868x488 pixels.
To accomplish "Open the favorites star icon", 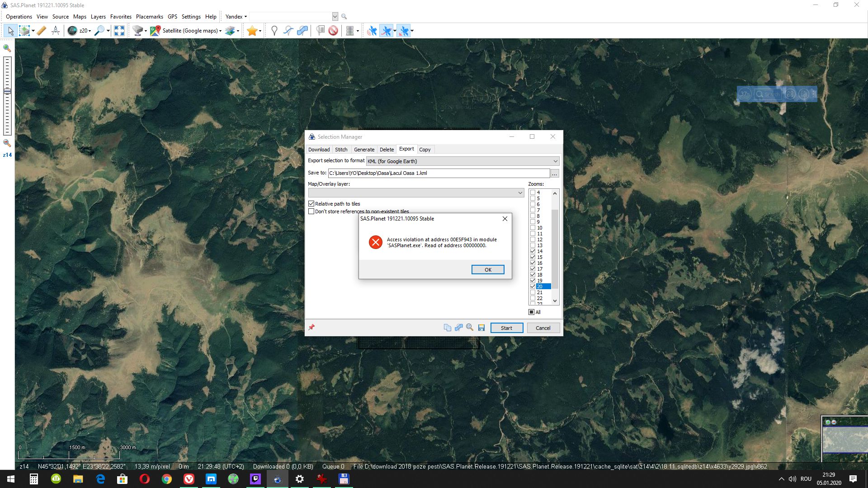I will 252,31.
